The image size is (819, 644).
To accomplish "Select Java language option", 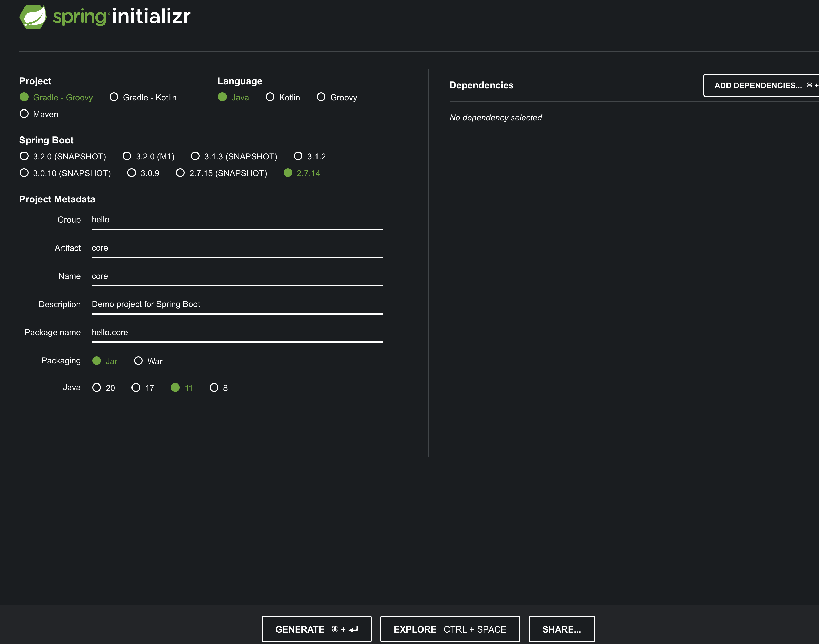I will (x=233, y=97).
